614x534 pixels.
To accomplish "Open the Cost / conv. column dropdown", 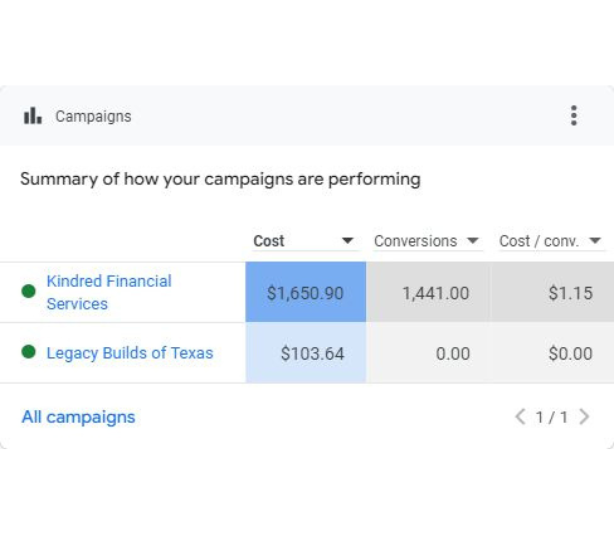I will tap(595, 241).
